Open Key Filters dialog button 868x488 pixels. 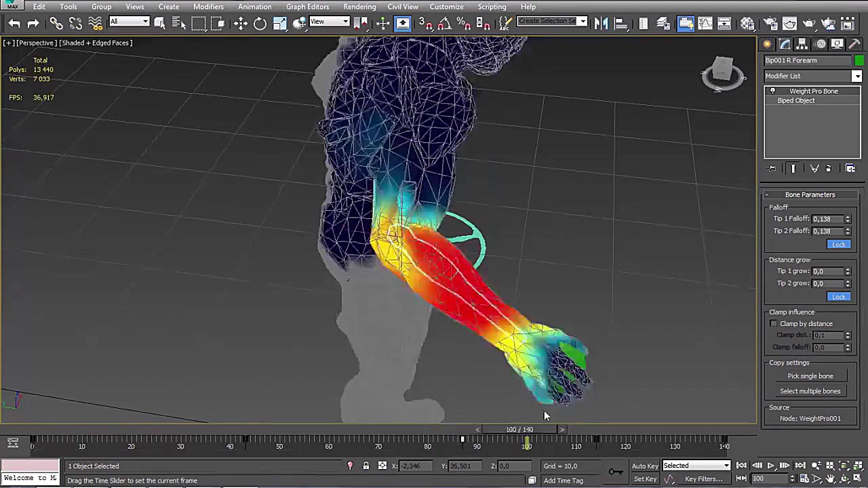(704, 479)
